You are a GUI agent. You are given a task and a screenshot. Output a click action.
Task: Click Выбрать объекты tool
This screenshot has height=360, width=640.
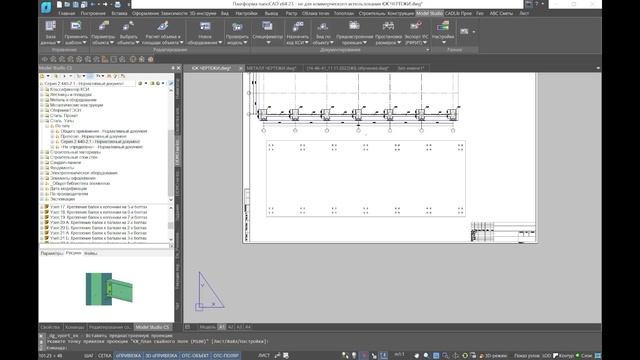tap(128, 32)
